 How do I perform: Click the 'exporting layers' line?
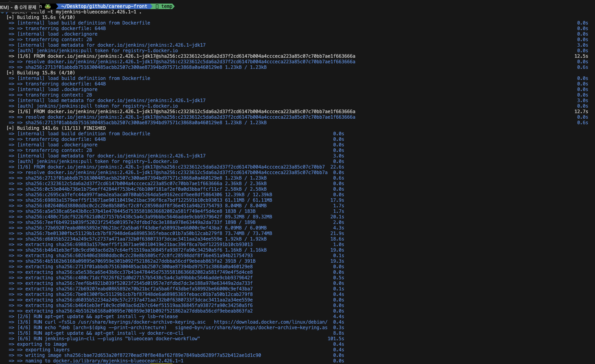(39, 350)
